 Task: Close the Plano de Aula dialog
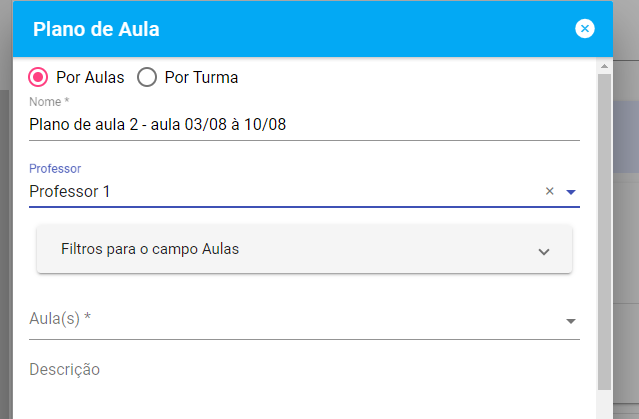pyautogui.click(x=584, y=29)
